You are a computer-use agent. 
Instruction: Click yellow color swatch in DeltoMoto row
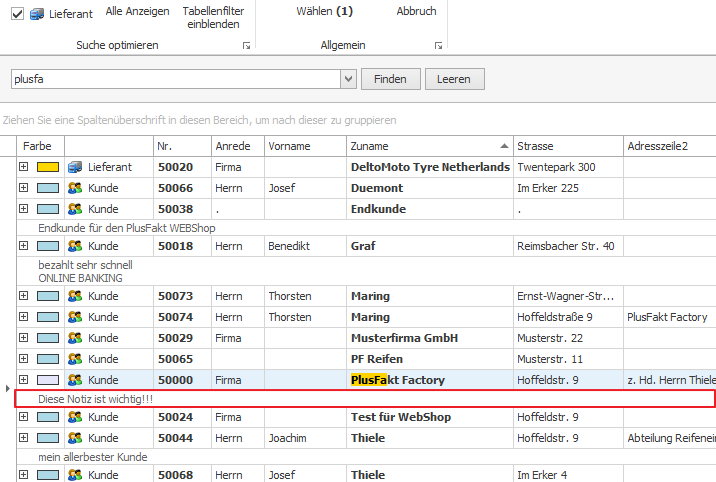(48, 167)
